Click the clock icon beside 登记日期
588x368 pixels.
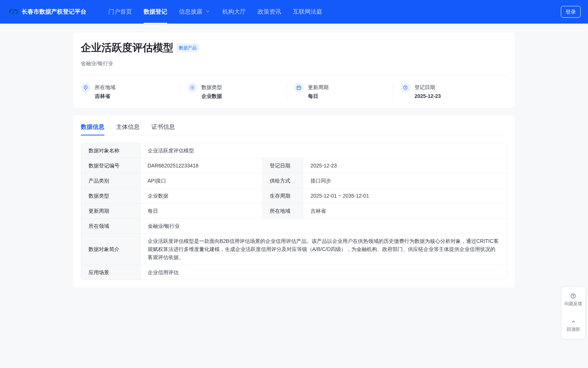click(405, 88)
